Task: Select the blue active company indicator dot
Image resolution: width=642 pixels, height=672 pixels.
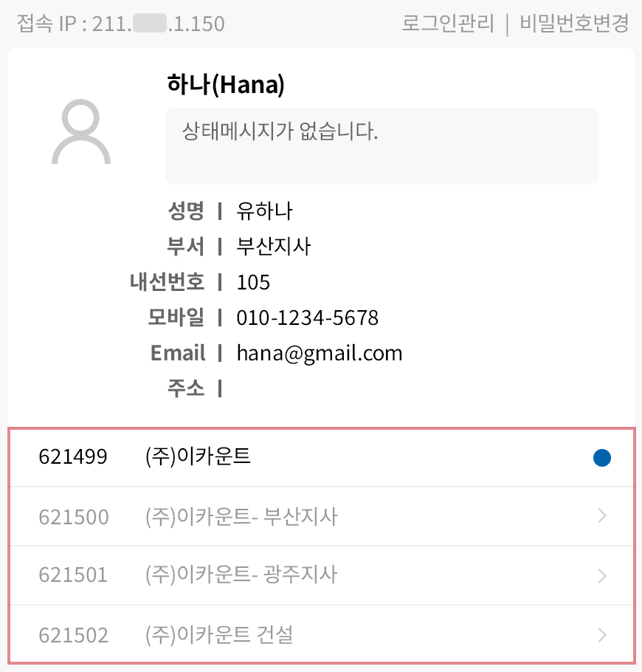Action: (x=602, y=459)
